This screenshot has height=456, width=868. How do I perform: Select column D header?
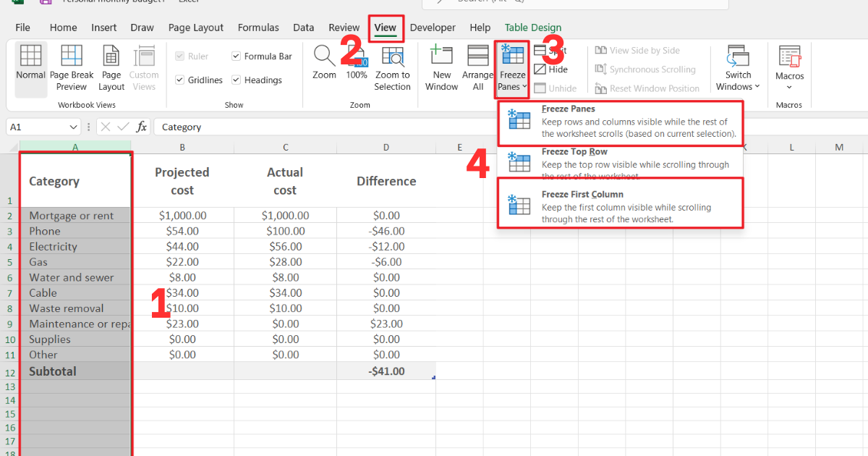386,147
